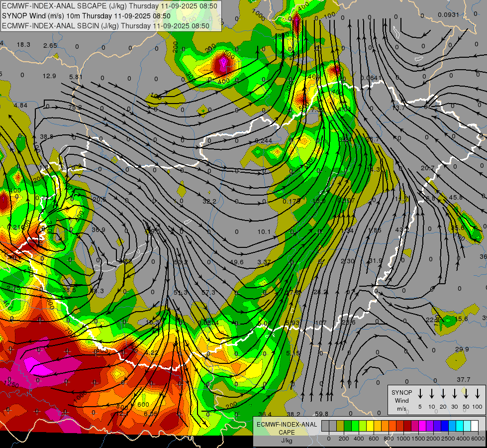Viewport: 487px width, 448px height.
Task: Click the 10 m/s wind arrow in legend
Action: click(432, 394)
